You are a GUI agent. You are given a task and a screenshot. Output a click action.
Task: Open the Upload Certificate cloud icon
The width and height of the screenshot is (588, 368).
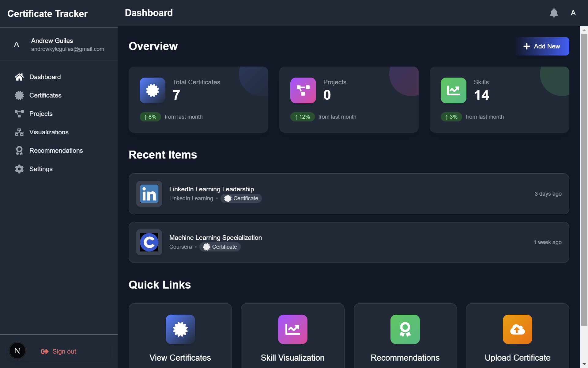tap(517, 329)
